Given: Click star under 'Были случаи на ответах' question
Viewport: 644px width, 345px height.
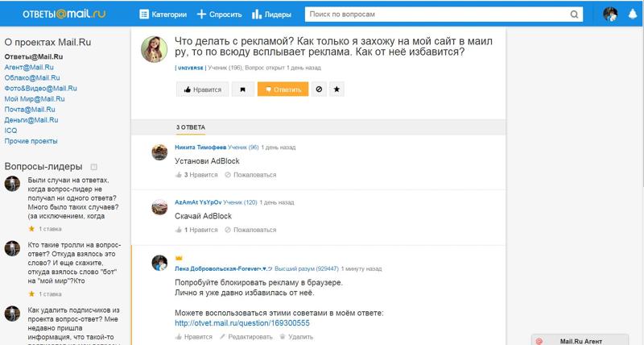Looking at the screenshot, I should click(x=31, y=229).
